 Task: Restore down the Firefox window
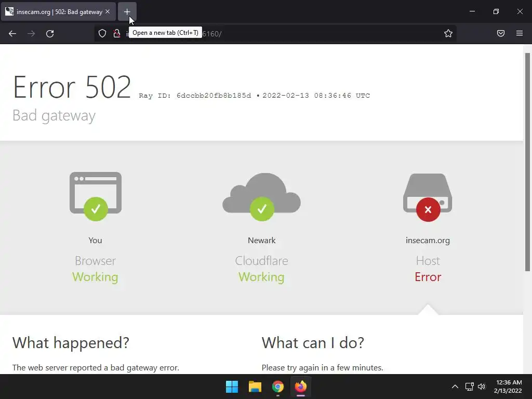tap(496, 11)
